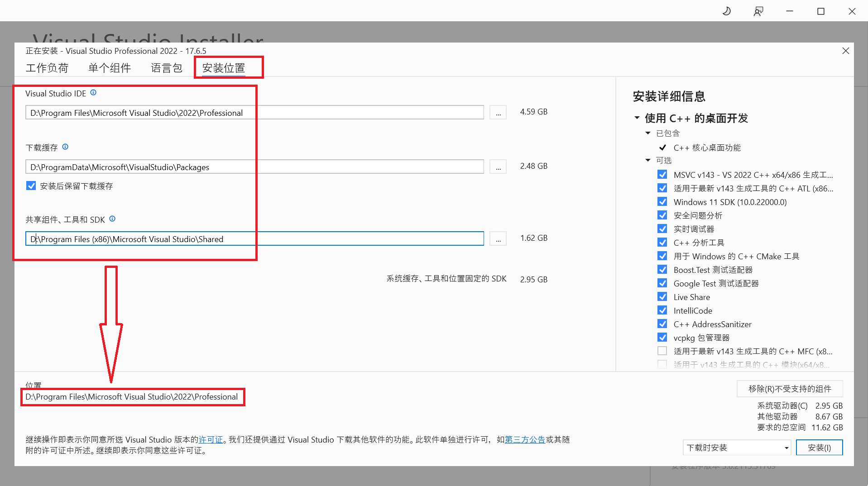Uncheck Live Share component

pos(662,297)
